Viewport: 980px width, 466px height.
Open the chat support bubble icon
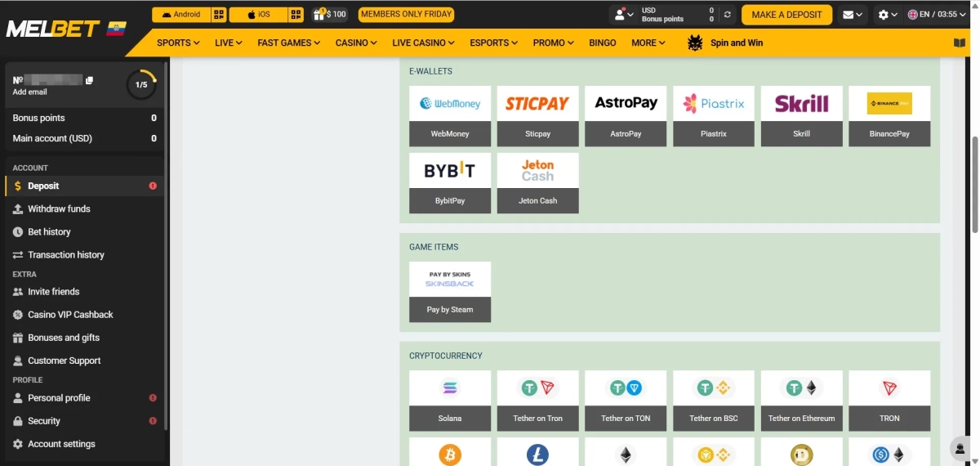pyautogui.click(x=960, y=448)
